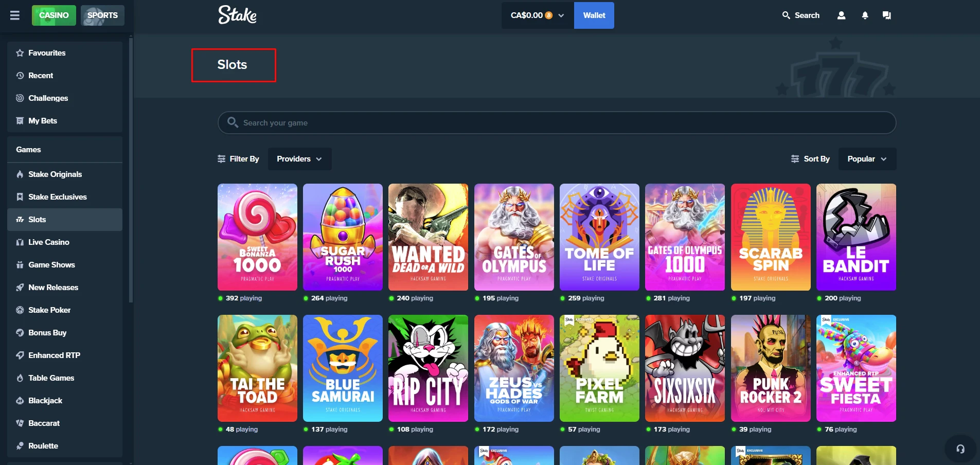Screen dimensions: 980x465
Task: Open the Le Bandit game
Action: (856, 237)
